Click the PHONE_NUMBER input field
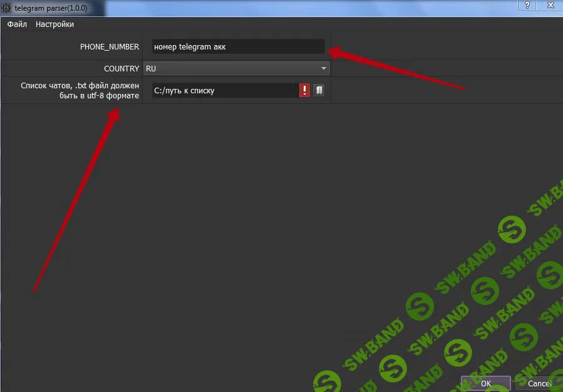The width and height of the screenshot is (563, 392). [239, 47]
